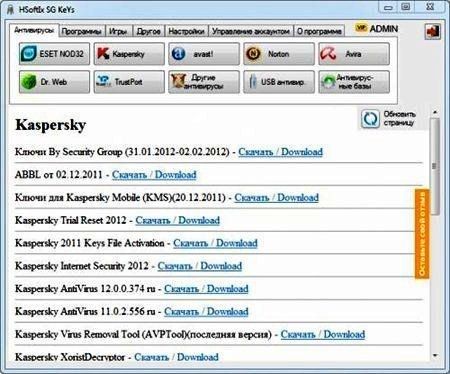
Task: Open Другие антивирусы category
Action: point(204,82)
